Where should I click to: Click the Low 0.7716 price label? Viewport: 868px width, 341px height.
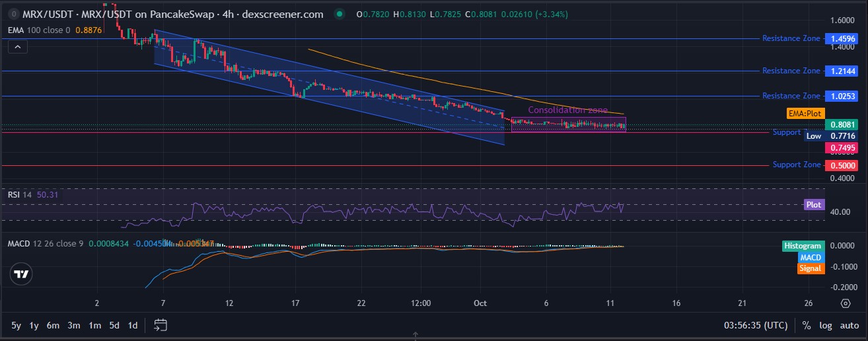coord(831,136)
